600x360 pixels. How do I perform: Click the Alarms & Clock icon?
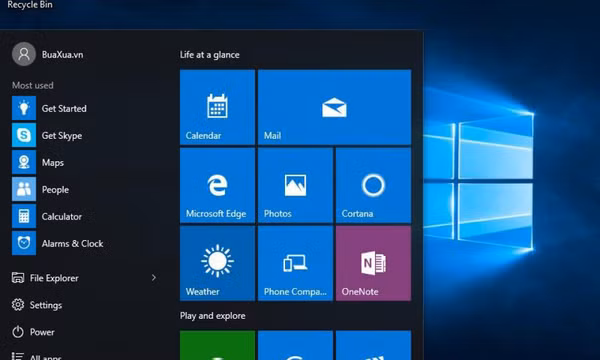point(24,243)
